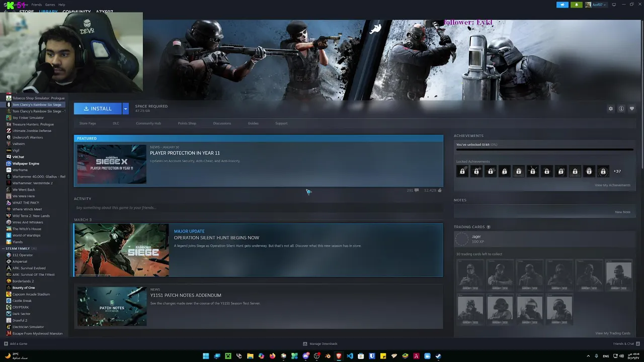Open the Games menu
Screen dimensions: 644x362
click(x=50, y=5)
